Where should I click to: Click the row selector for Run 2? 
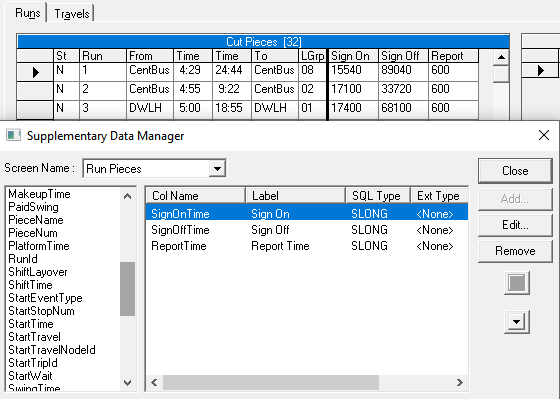[35, 91]
